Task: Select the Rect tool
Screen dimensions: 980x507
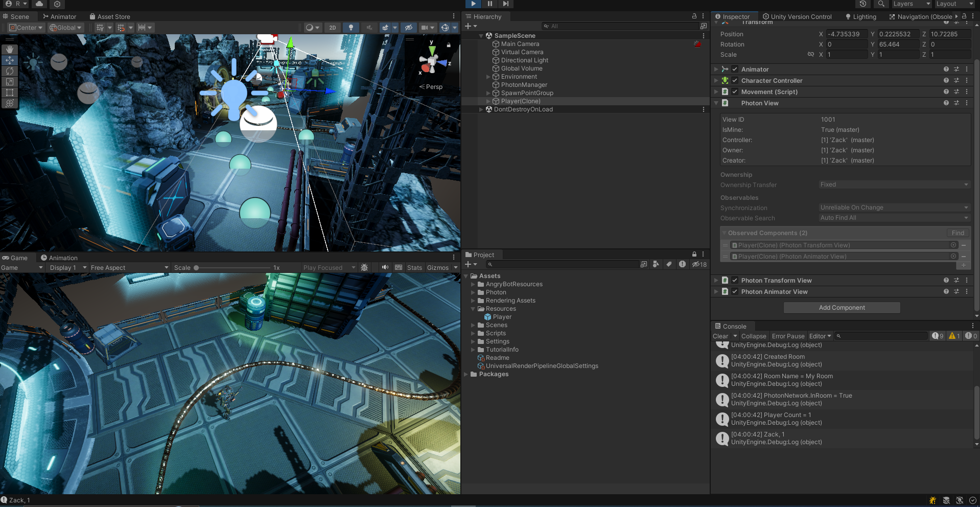Action: point(10,93)
